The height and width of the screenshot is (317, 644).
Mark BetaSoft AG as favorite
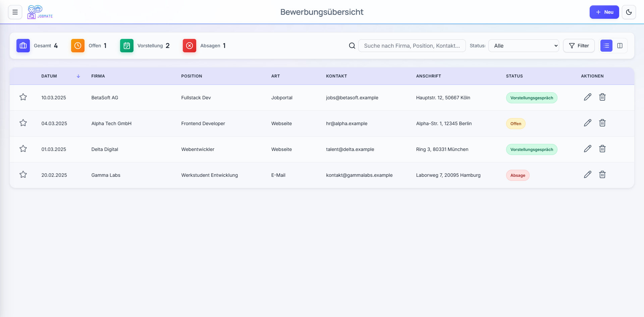click(x=23, y=97)
